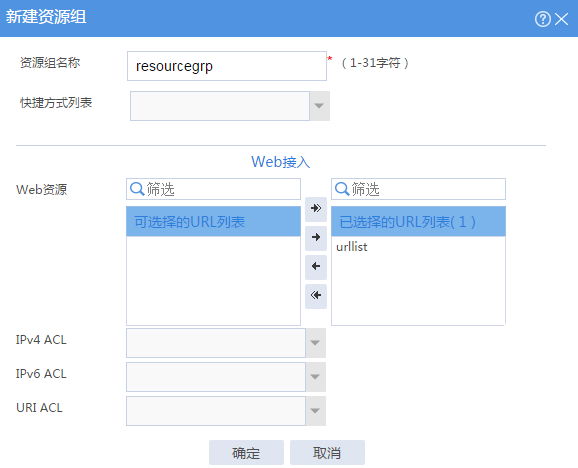This screenshot has width=578, height=468.
Task: Move one URL list to selected
Action: [316, 237]
